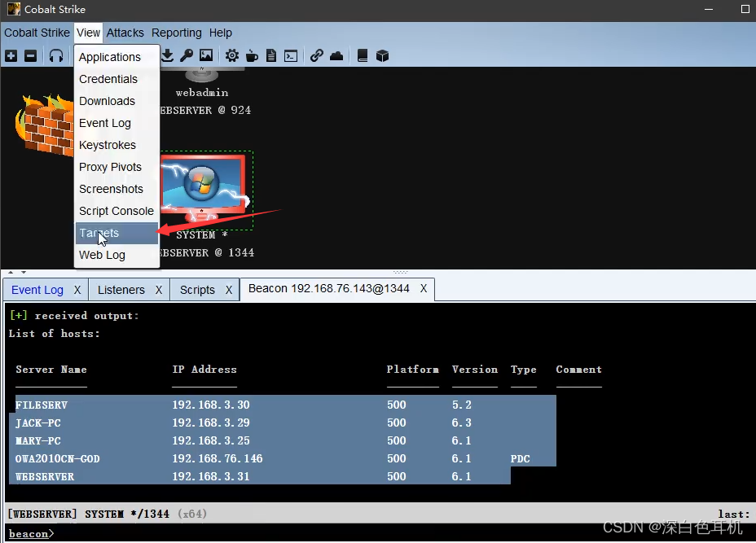This screenshot has height=543, width=756.
Task: Maximize the Cobalt Strike window
Action: [745, 9]
